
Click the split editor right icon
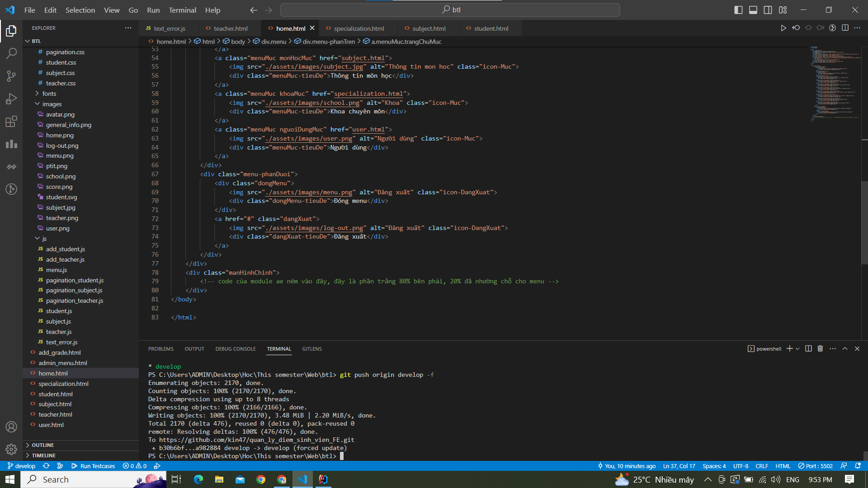(845, 28)
